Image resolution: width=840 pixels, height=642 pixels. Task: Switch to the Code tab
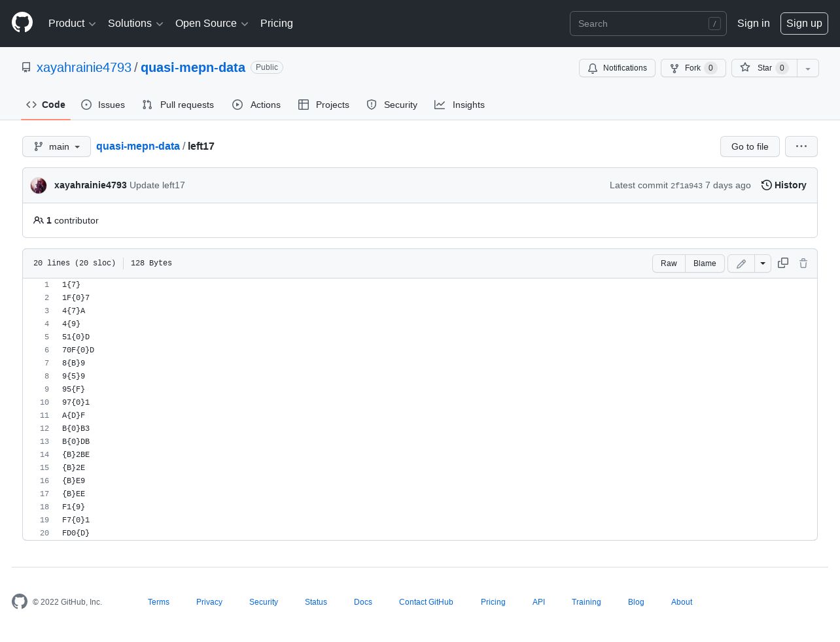46,105
